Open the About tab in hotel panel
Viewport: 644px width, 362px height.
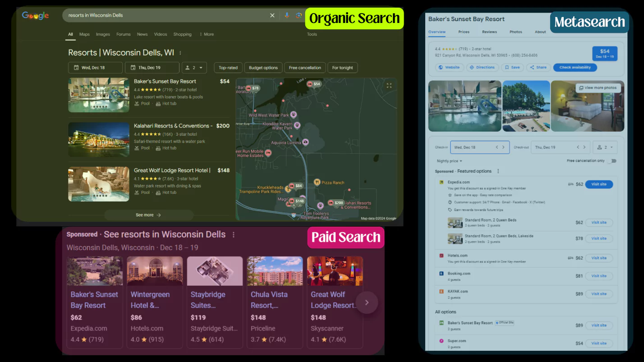[540, 32]
